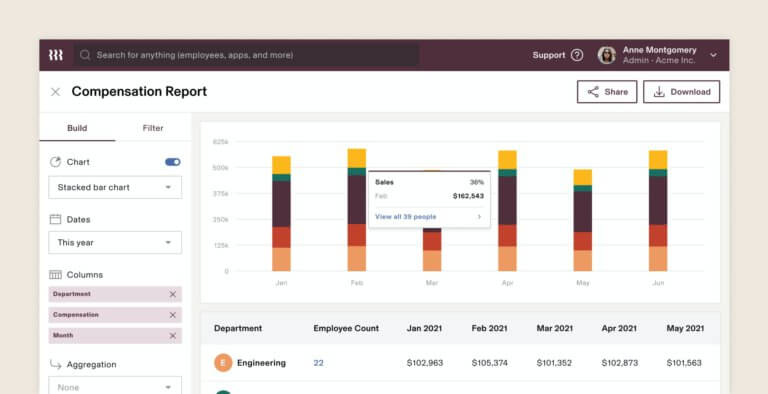Click the Rippling logo icon

(56, 55)
